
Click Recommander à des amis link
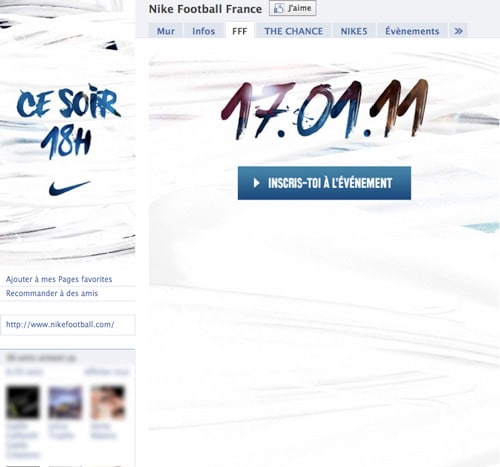point(52,293)
